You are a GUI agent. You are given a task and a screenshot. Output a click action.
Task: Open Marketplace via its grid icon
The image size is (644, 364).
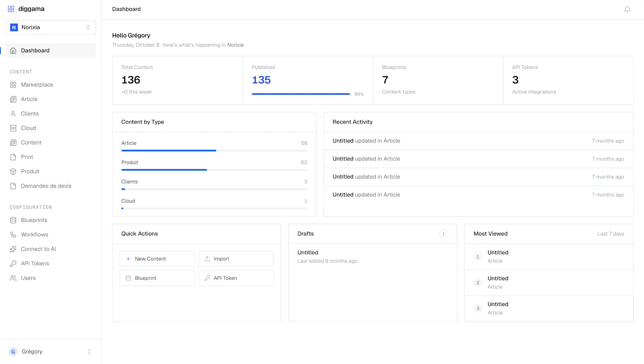pos(13,85)
